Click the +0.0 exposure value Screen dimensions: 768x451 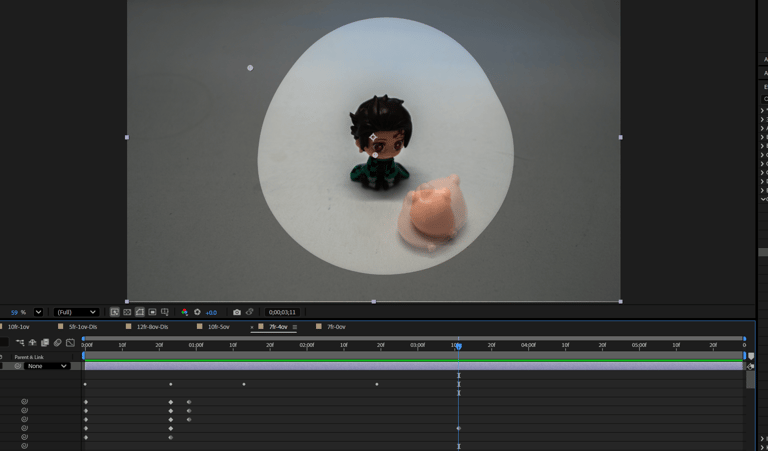point(211,312)
